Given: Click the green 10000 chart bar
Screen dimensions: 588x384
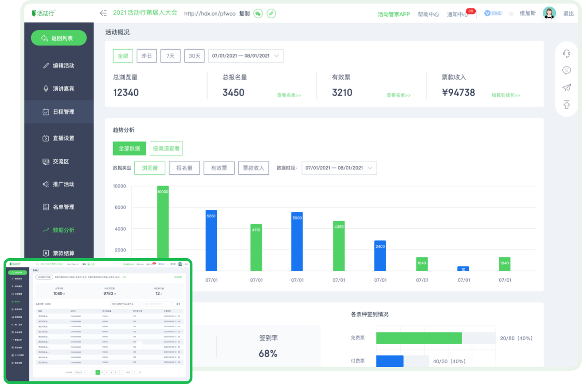Looking at the screenshot, I should coord(163,222).
